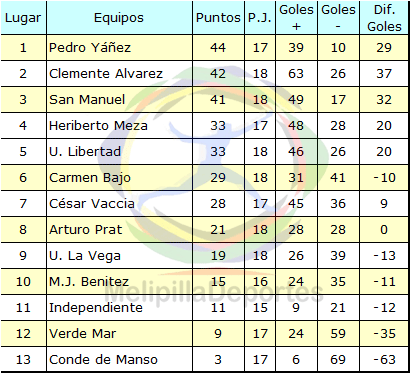
Task: Click the Pedro Yáñez team name
Action: pyautogui.click(x=90, y=48)
